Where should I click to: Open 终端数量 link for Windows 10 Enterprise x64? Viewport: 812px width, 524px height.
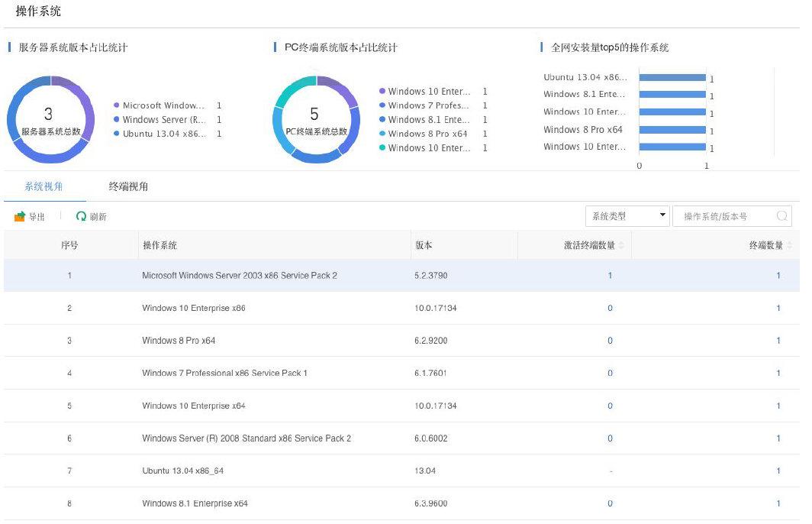tap(778, 406)
